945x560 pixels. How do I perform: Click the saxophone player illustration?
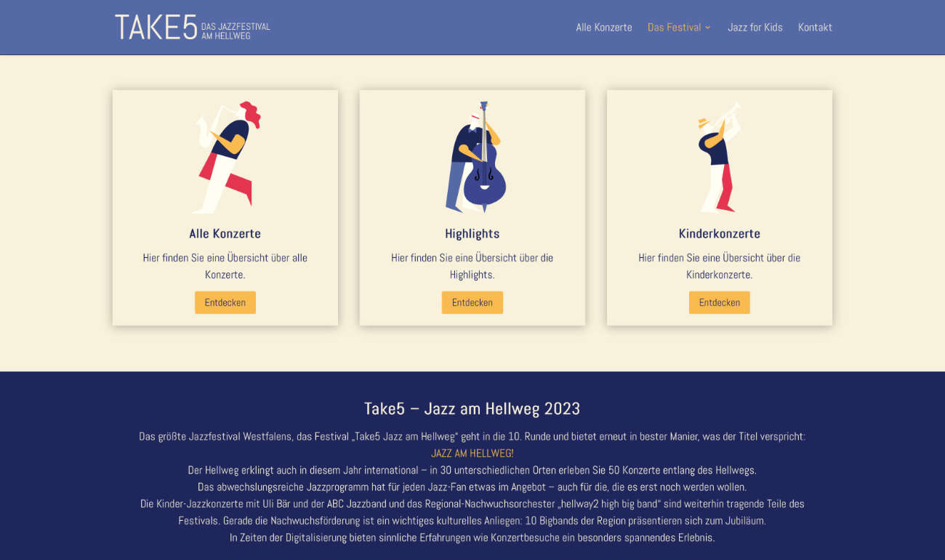225,157
